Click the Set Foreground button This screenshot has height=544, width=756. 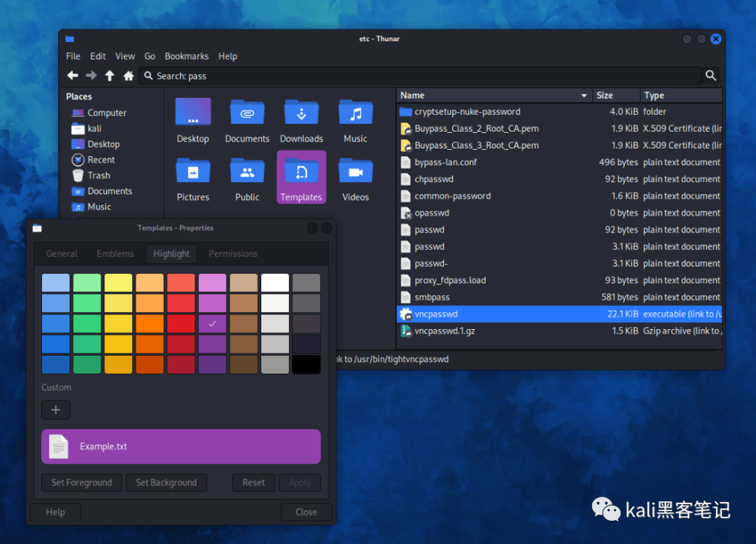coord(81,483)
